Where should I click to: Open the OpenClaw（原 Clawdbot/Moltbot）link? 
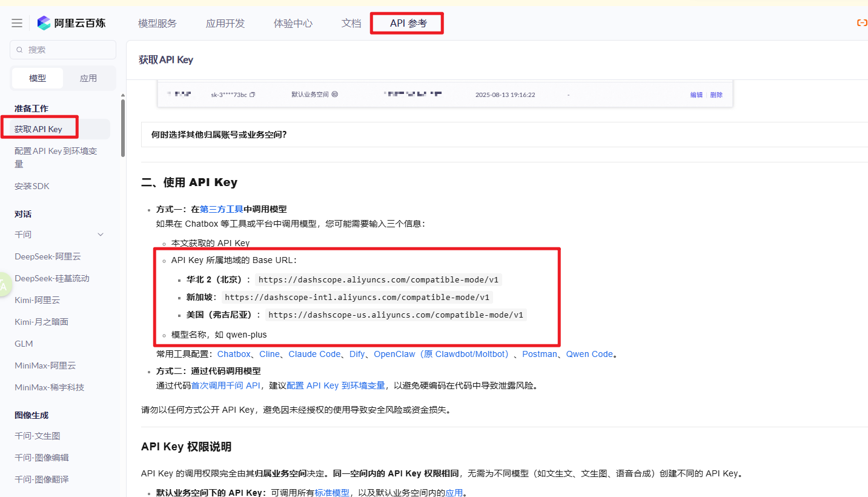pyautogui.click(x=443, y=354)
